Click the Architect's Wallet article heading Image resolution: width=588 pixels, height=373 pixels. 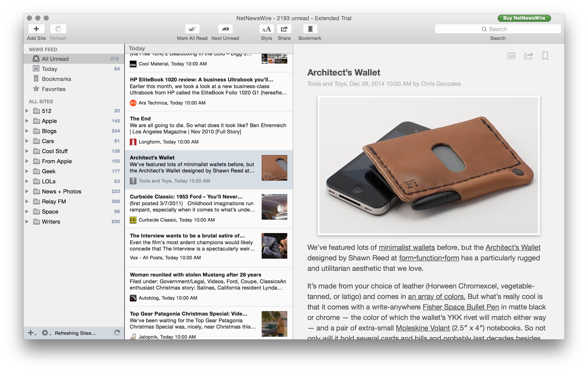[x=344, y=72]
